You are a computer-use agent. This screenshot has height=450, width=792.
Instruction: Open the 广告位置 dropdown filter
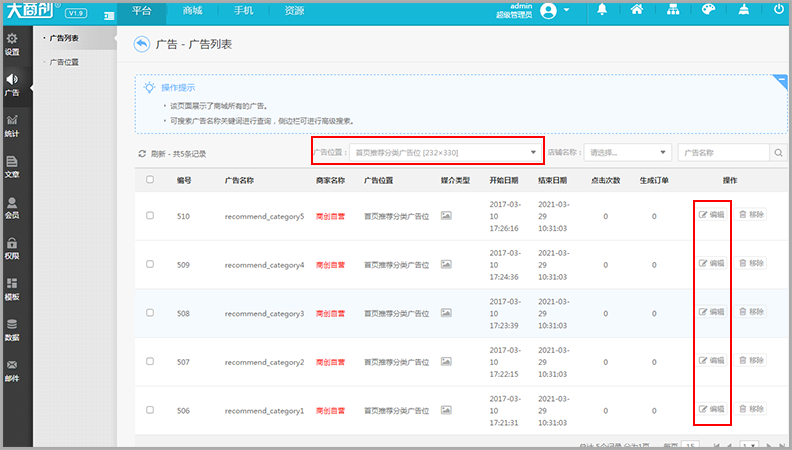(x=445, y=153)
